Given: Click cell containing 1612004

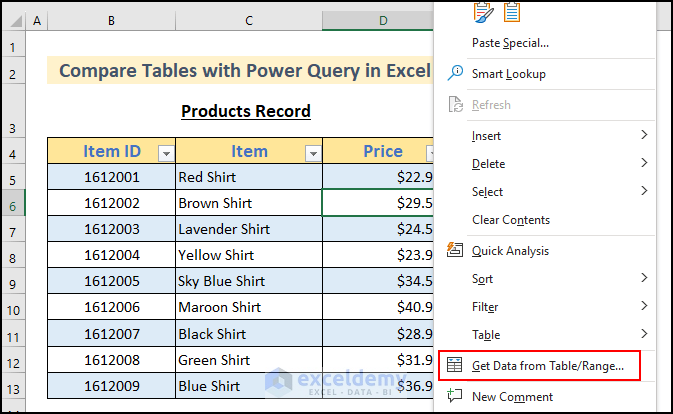Looking at the screenshot, I should pos(112,255).
